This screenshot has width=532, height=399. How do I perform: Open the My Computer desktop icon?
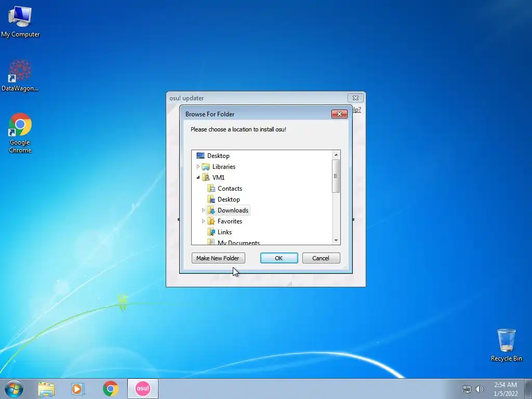coord(20,21)
